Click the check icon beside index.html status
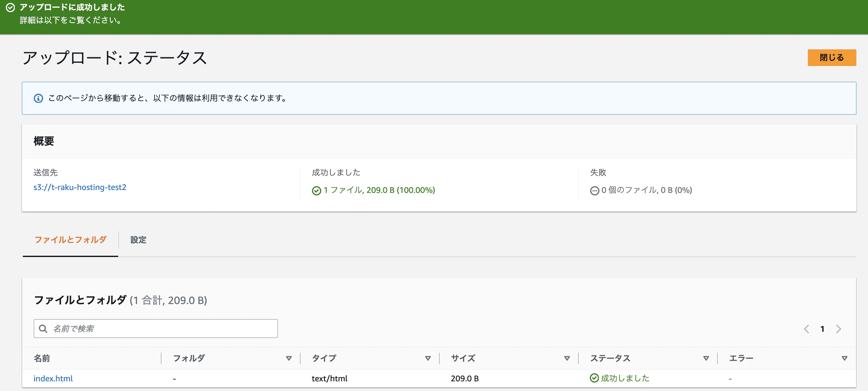Screen dimensions: 868x391 point(594,378)
